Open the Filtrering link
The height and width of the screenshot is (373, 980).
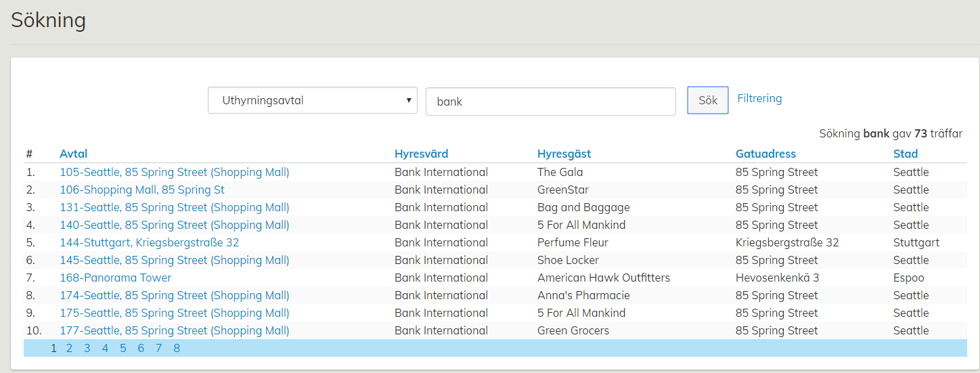[x=759, y=99]
